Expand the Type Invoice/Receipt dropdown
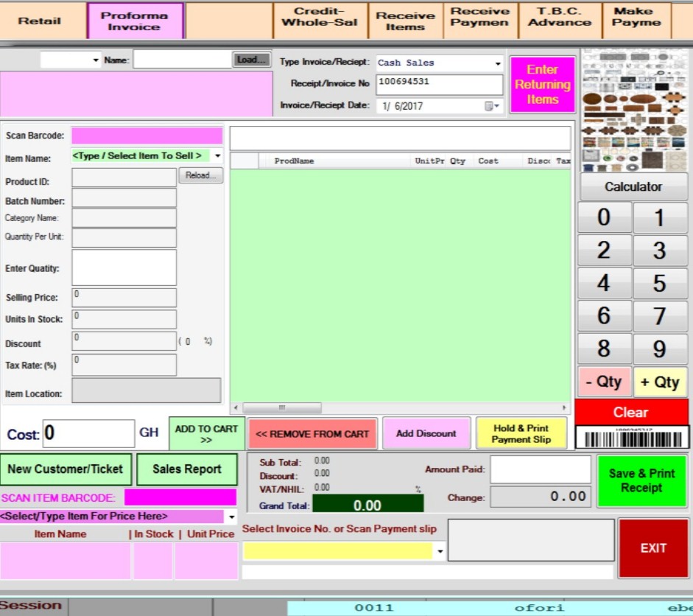The image size is (693, 616). point(498,63)
